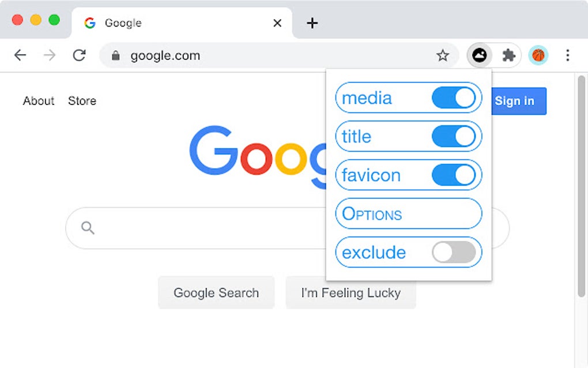Open the basketball extension icon
588x368 pixels.
(538, 55)
